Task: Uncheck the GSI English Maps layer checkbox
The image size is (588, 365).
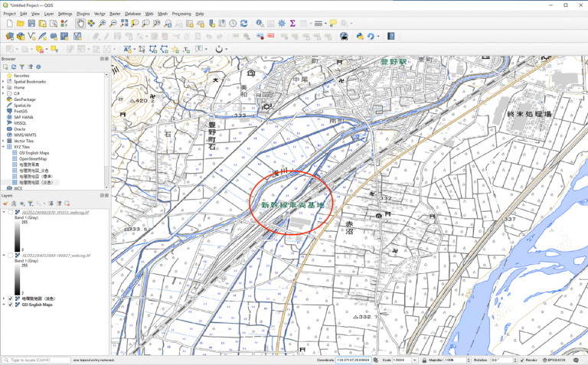Action: point(11,305)
